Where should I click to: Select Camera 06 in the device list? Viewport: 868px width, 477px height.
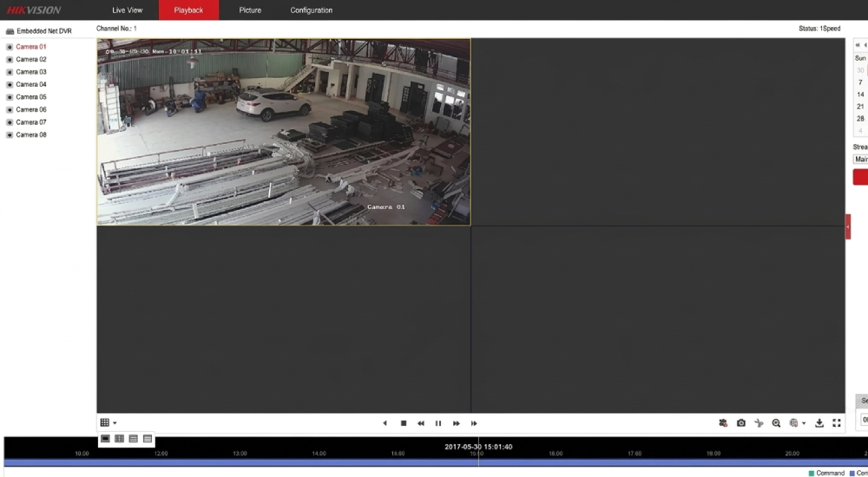[31, 109]
